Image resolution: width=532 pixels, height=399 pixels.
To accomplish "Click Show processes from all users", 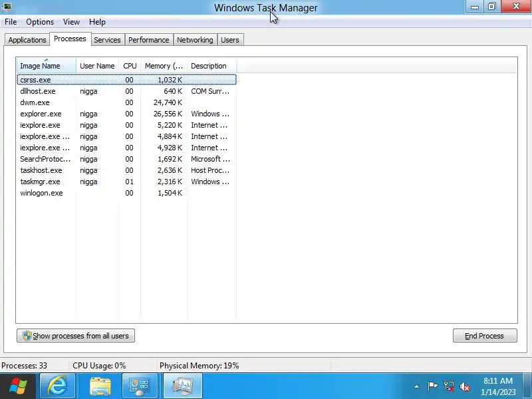I will (76, 336).
